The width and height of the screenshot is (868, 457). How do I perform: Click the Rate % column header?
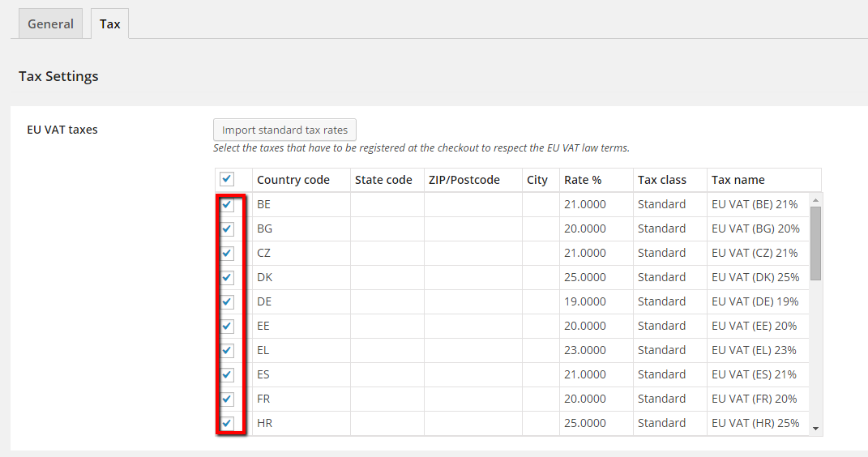click(583, 180)
